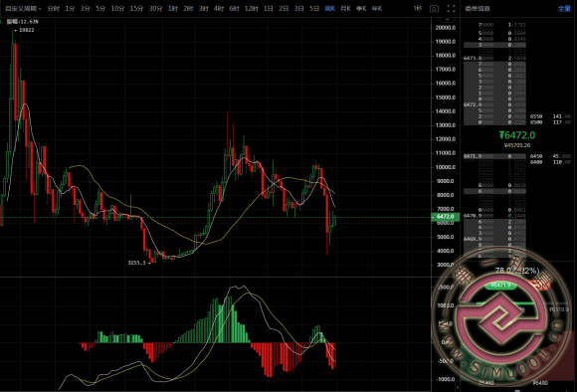
Task: Click the large green 6472.0 last price
Action: (x=517, y=135)
